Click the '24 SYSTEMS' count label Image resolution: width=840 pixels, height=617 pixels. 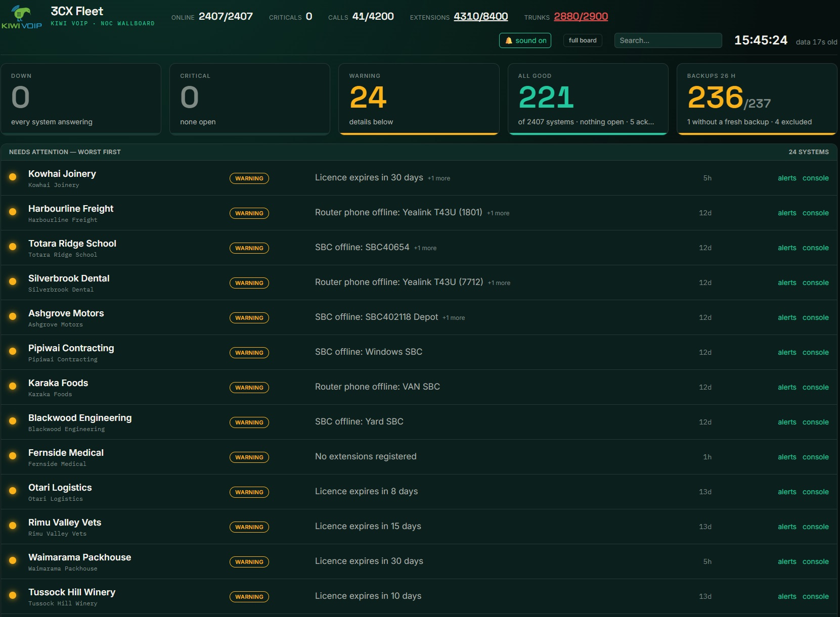pyautogui.click(x=809, y=152)
